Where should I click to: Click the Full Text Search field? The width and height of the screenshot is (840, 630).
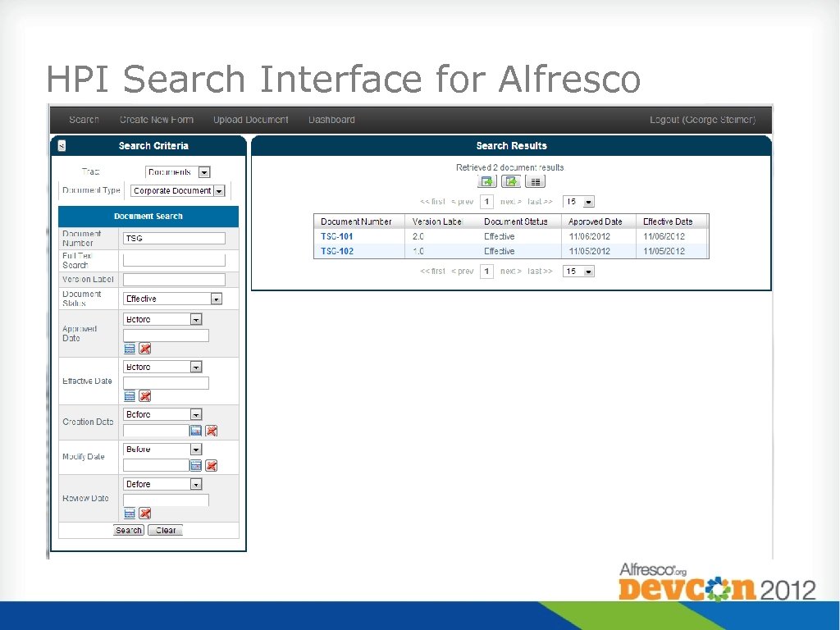click(x=174, y=260)
